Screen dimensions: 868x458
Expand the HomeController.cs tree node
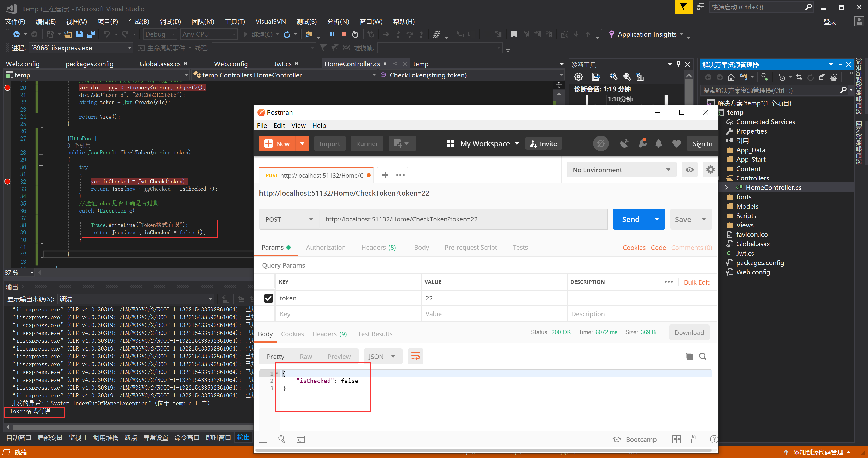click(x=726, y=188)
